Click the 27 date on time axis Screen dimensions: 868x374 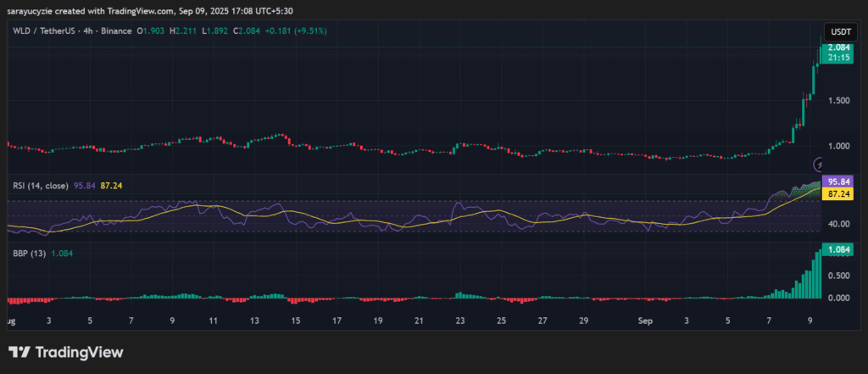[x=542, y=321]
